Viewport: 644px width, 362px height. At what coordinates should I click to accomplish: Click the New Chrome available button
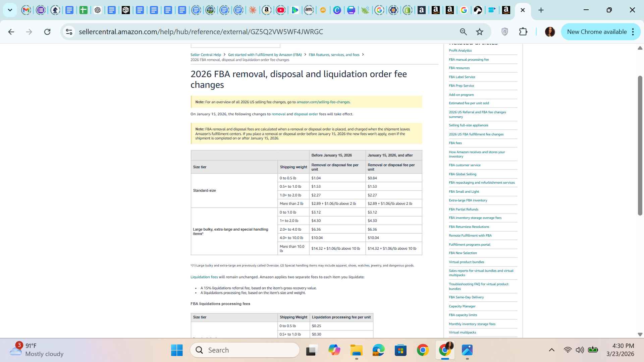coord(597,32)
